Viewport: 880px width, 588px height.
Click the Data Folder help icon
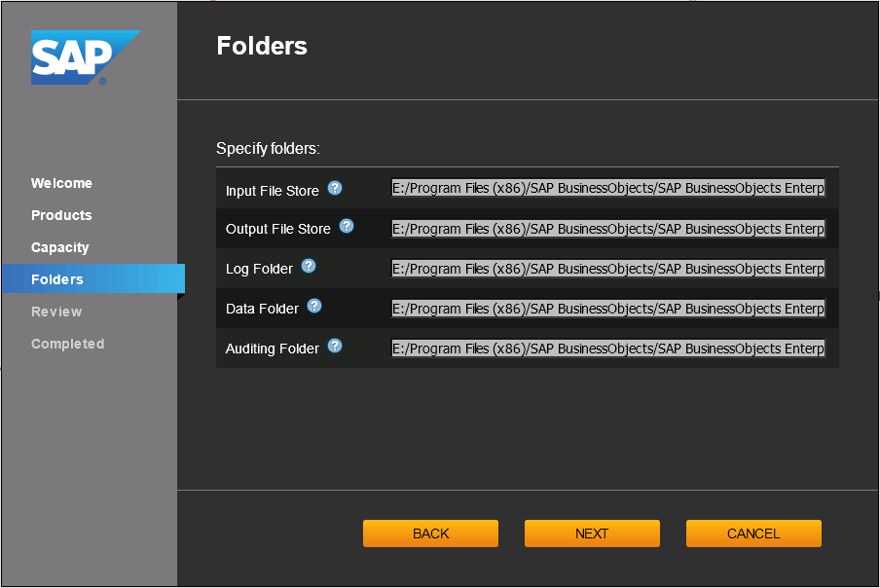pyautogui.click(x=314, y=306)
